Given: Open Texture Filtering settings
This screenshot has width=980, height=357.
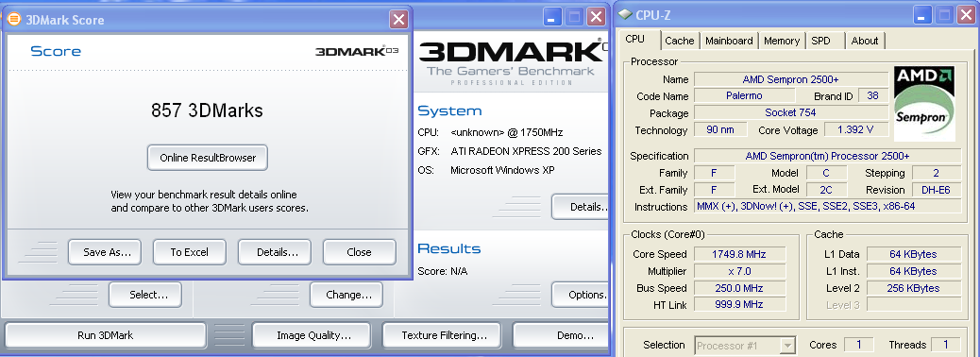Looking at the screenshot, I should (x=442, y=335).
